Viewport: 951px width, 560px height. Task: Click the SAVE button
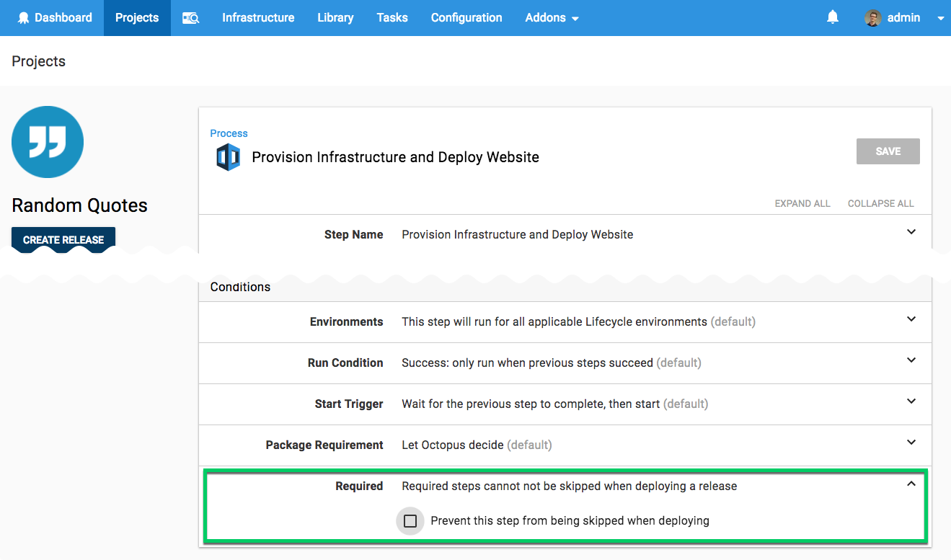(888, 151)
